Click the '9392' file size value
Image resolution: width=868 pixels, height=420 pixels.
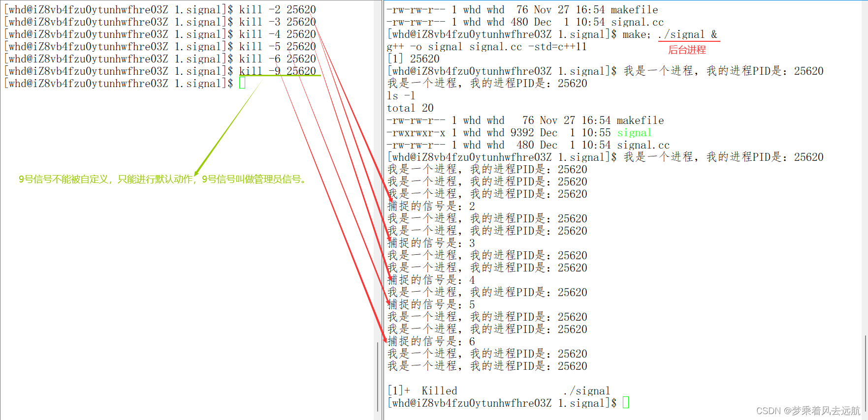tap(522, 133)
